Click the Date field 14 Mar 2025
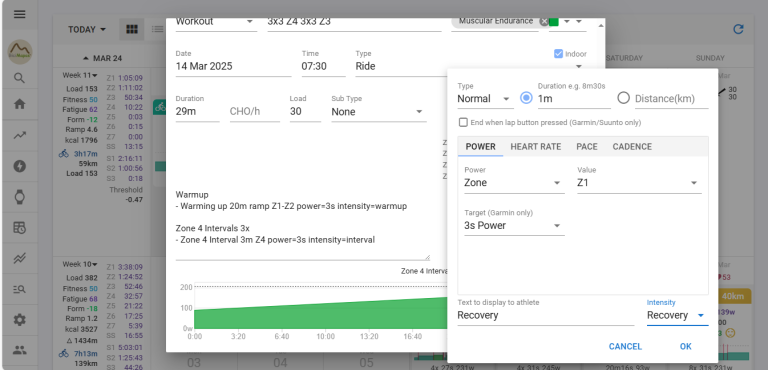The width and height of the screenshot is (768, 370). click(233, 66)
